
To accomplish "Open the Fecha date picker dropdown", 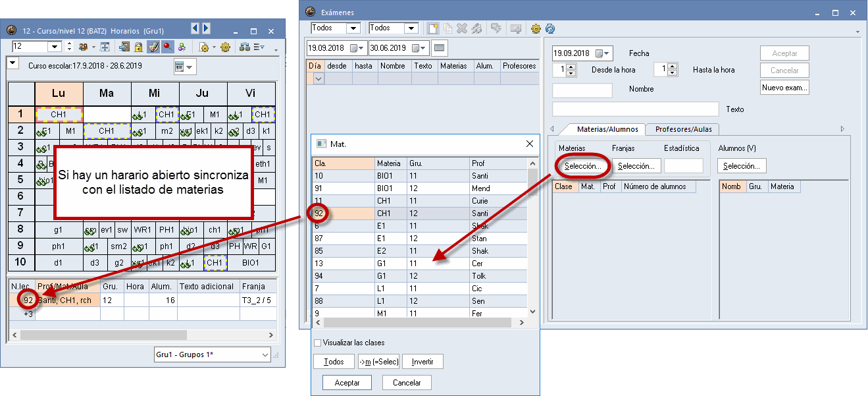I will pos(603,53).
